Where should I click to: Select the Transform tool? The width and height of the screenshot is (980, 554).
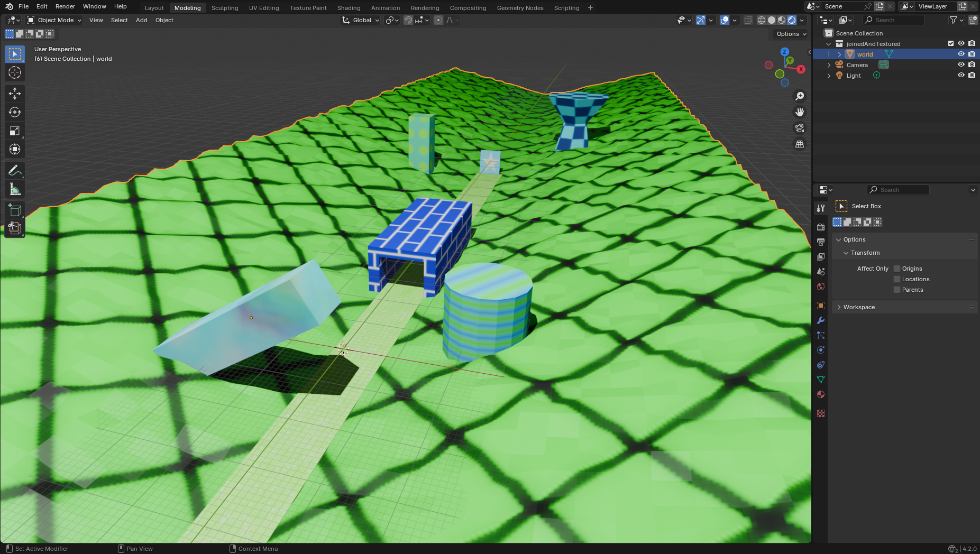[15, 149]
